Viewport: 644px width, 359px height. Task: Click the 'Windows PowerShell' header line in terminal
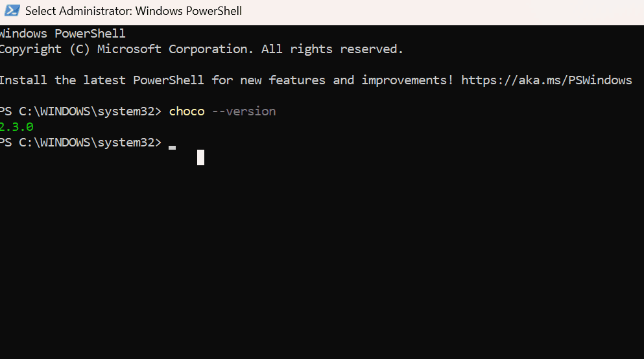[x=62, y=34]
